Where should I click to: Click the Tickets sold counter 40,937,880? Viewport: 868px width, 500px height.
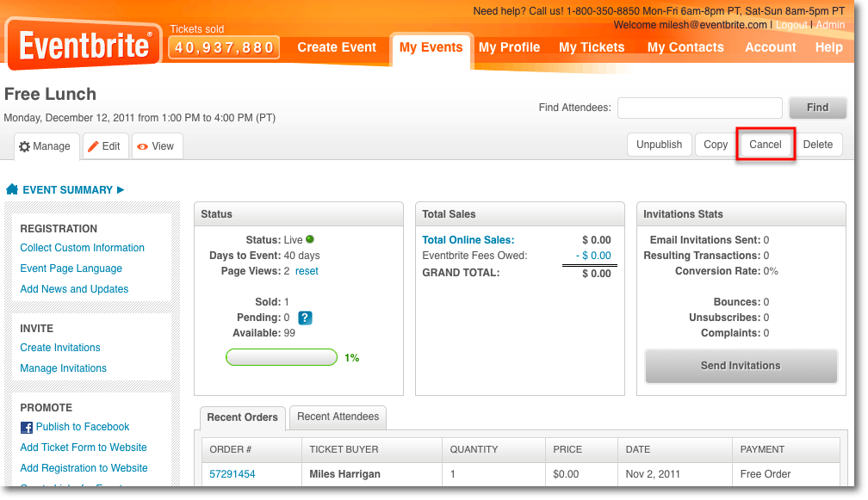coord(224,47)
